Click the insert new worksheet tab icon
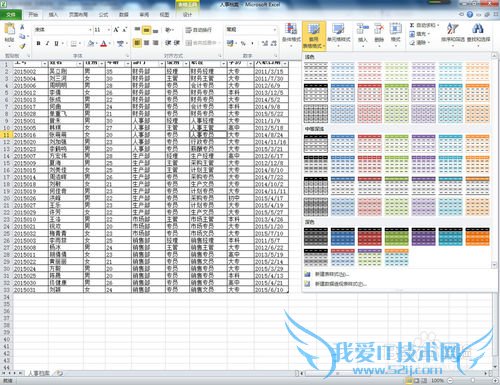500x385 pixels. [59, 373]
